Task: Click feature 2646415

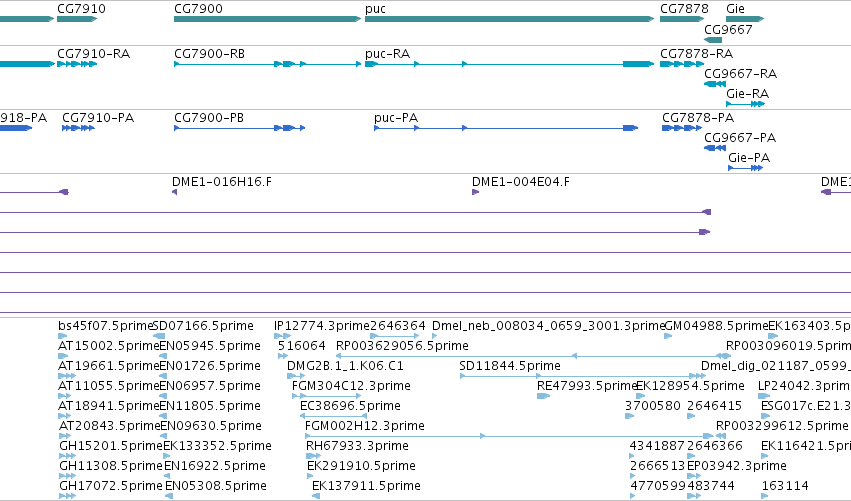Action: [714, 406]
